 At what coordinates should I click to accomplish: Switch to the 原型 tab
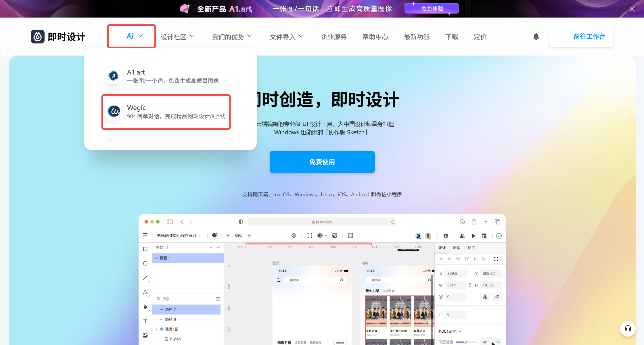[x=457, y=247]
